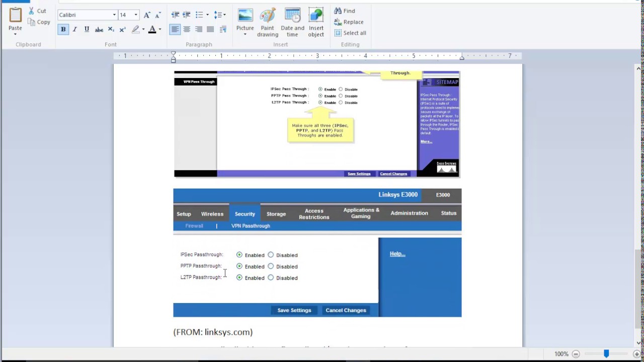
Task: Open the Storage tab
Action: [x=276, y=214]
